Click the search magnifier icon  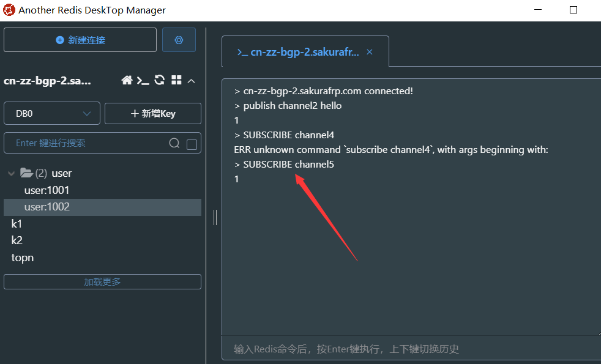(x=174, y=143)
